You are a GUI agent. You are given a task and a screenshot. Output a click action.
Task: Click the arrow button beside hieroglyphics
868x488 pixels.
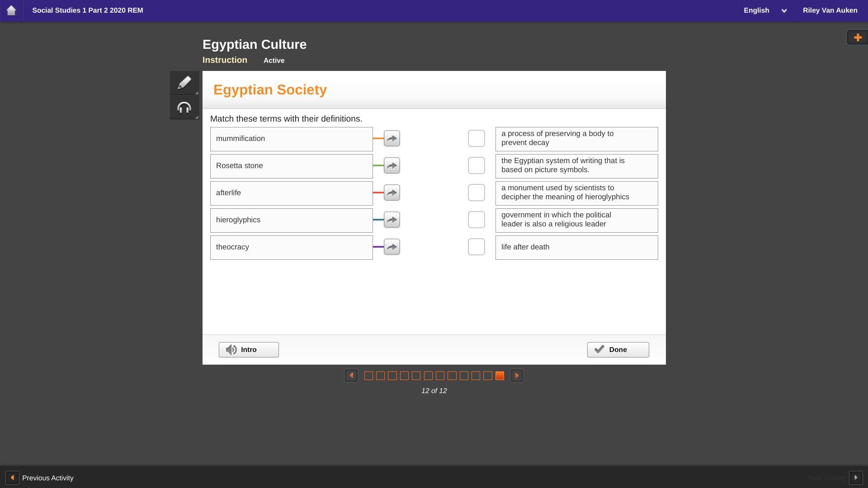click(x=392, y=220)
